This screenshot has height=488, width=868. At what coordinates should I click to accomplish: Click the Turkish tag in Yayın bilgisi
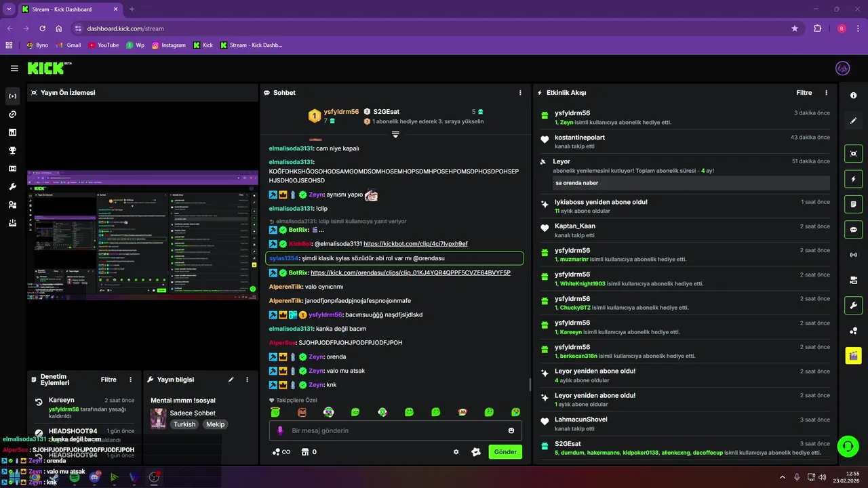pos(184,424)
